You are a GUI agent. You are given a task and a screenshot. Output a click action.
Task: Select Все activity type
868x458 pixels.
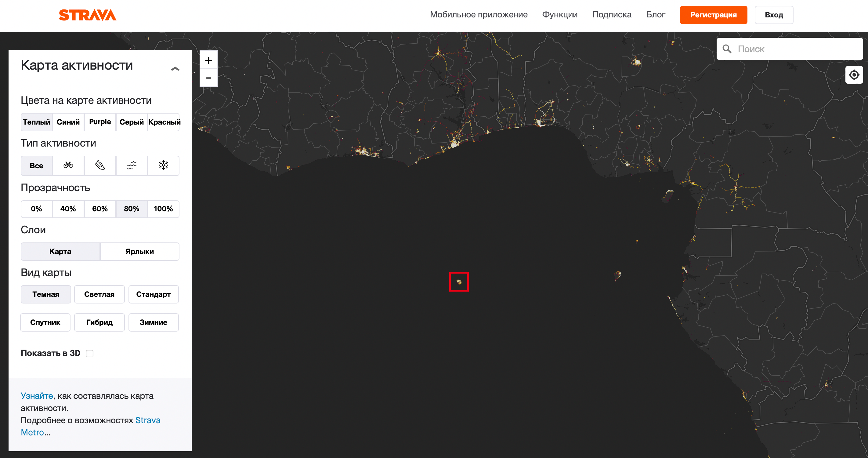pyautogui.click(x=36, y=165)
